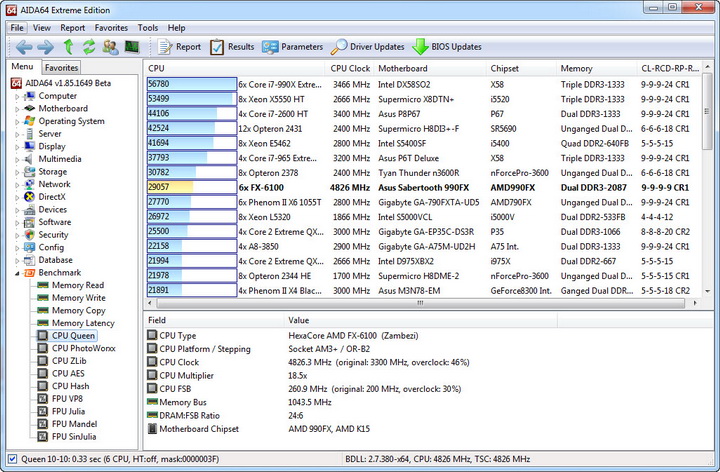Click the Field column header
720x472 pixels.
[x=214, y=320]
